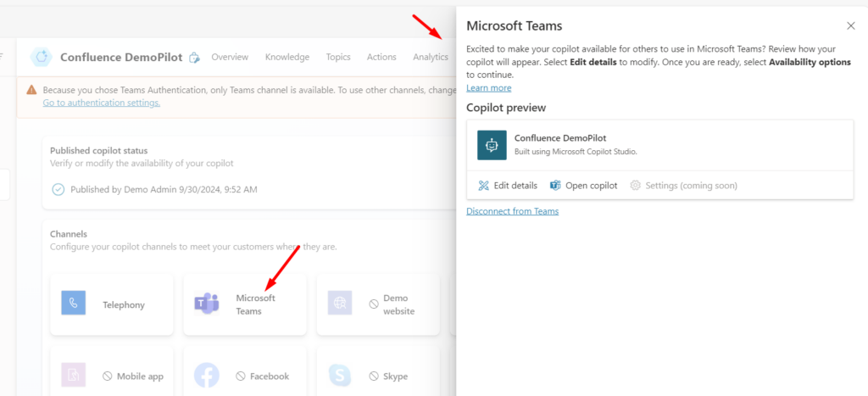
Task: Click Edit details in copilot preview
Action: click(508, 185)
